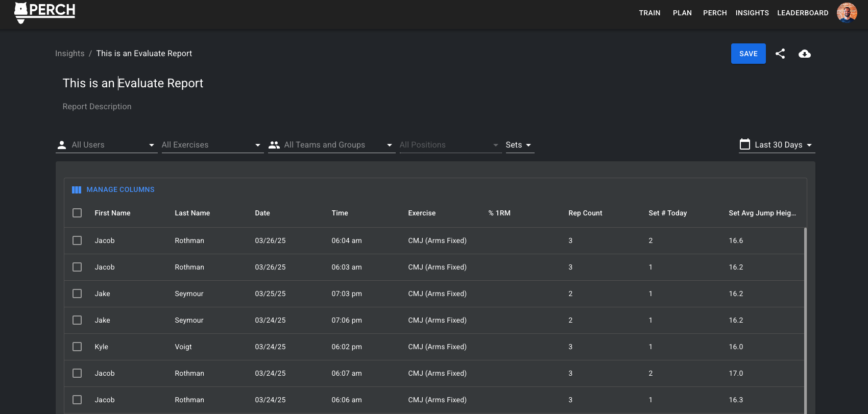Open user profile avatar
The height and width of the screenshot is (414, 868).
point(847,13)
